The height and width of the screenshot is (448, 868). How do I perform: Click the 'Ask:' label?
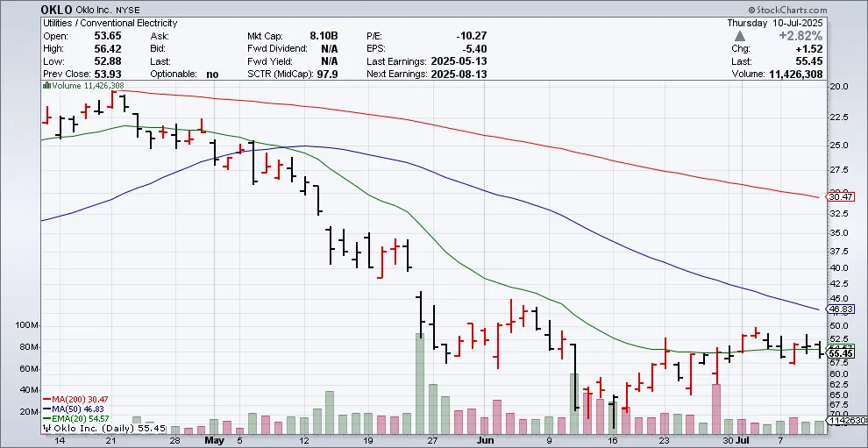159,36
